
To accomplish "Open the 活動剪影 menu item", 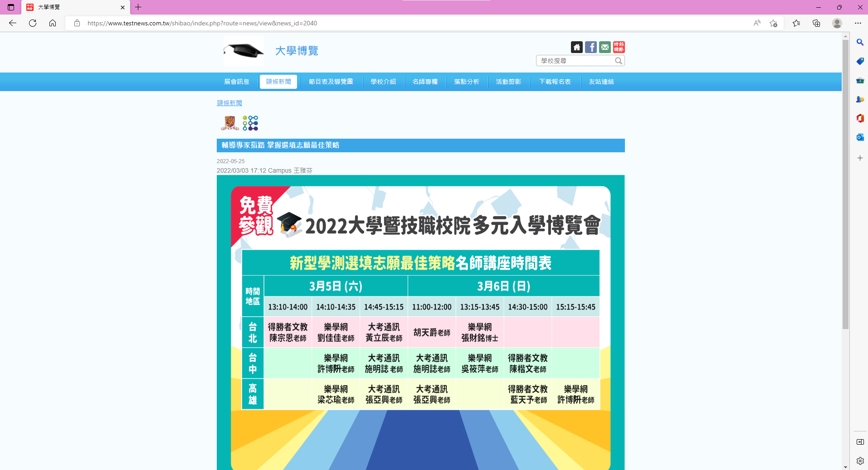I will [x=509, y=82].
